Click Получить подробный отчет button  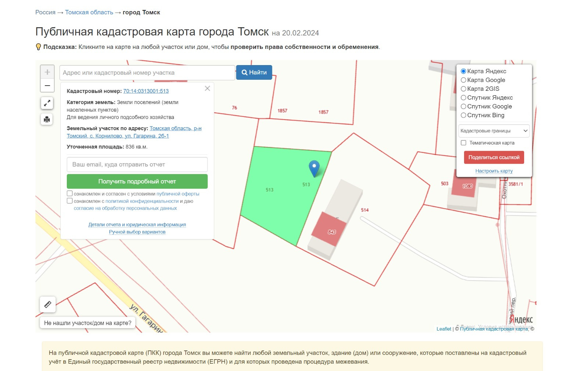(137, 181)
